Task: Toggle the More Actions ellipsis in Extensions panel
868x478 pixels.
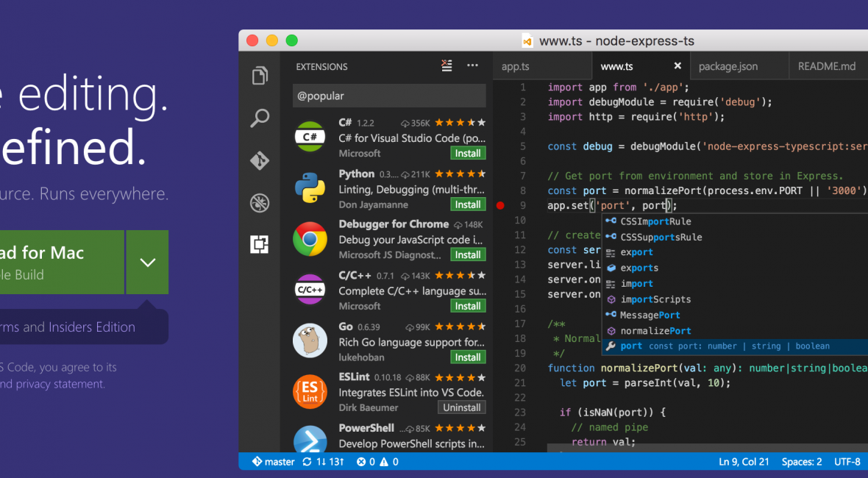Action: click(472, 65)
